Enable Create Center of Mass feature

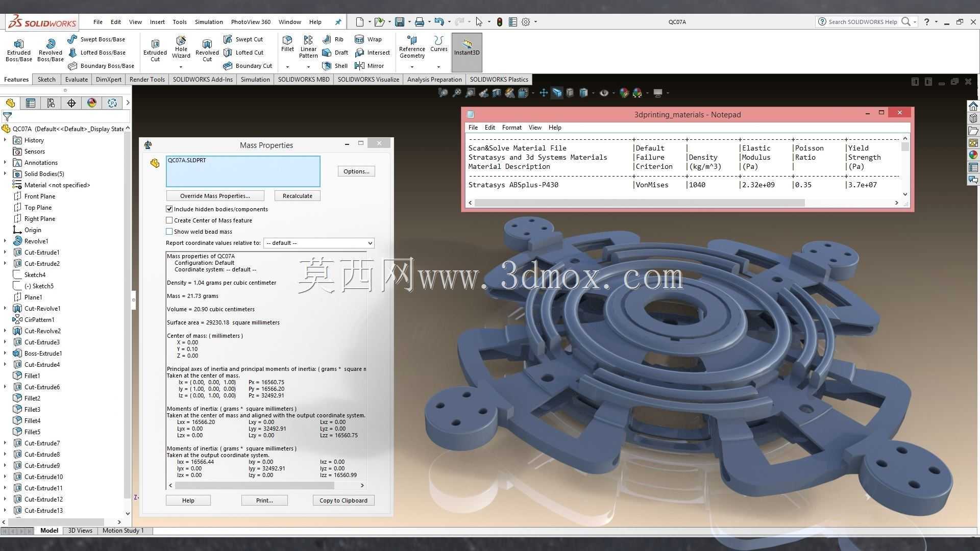click(x=169, y=220)
